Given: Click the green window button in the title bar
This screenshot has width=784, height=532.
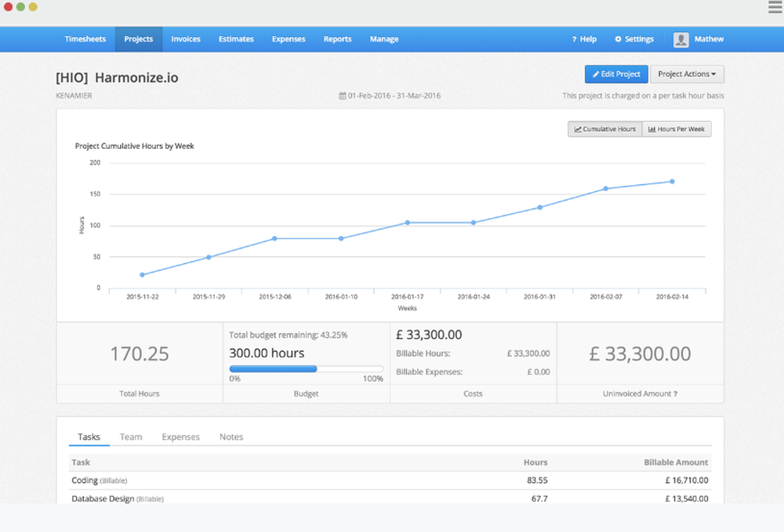Looking at the screenshot, I should click(x=20, y=6).
